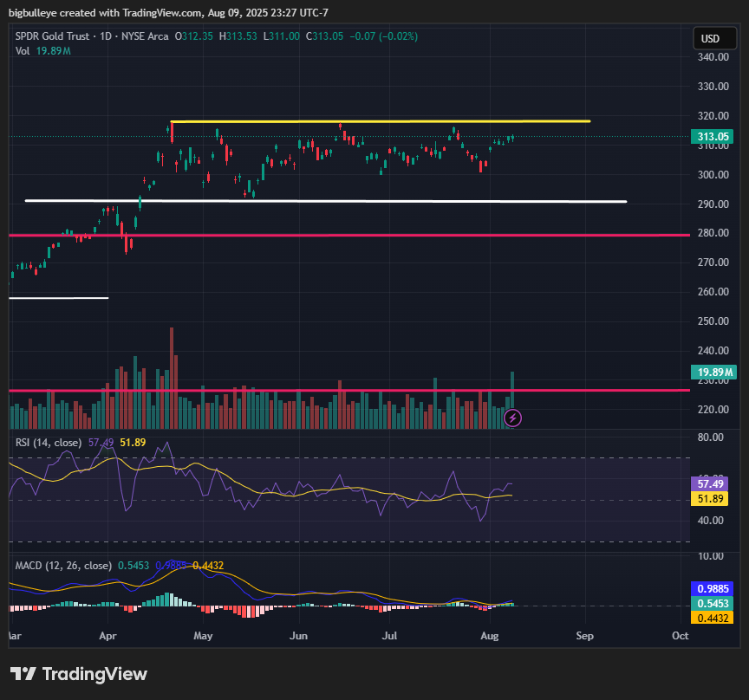The width and height of the screenshot is (749, 700).
Task: Select the RSI (14, close) indicator label
Action: tap(49, 443)
